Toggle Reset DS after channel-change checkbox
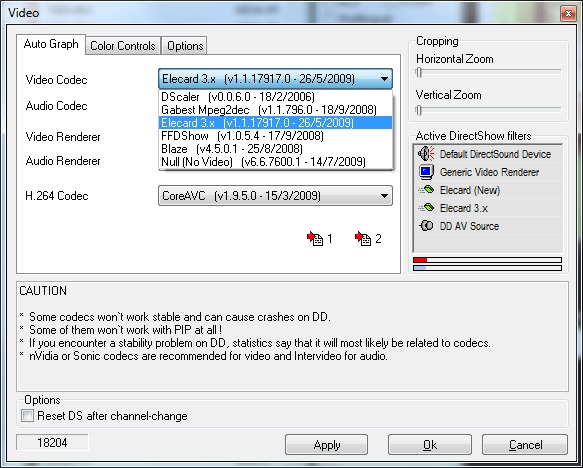This screenshot has width=583, height=468. click(x=27, y=415)
